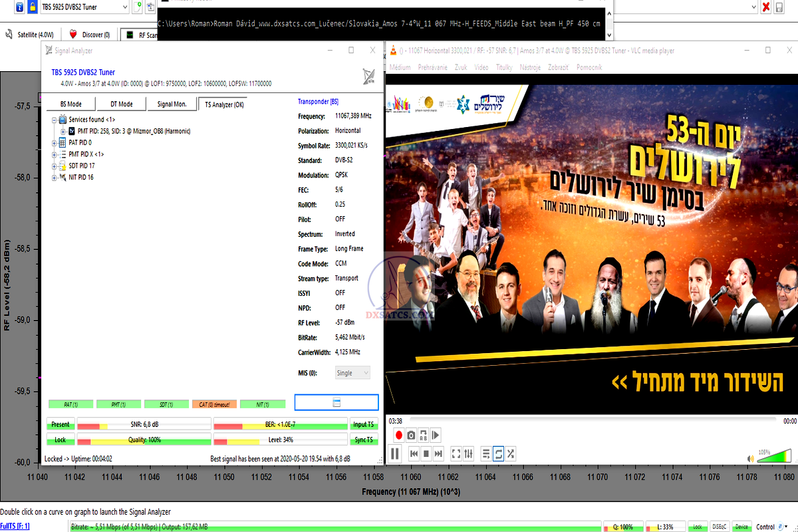798x532 pixels.
Task: Take a snapshot with the camera icon
Action: coord(412,435)
